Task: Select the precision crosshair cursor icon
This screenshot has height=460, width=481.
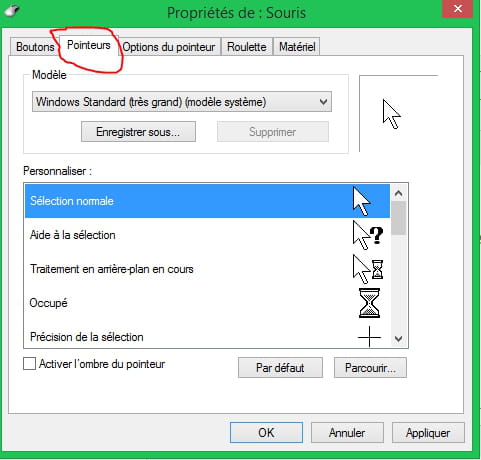Action: 369,337
